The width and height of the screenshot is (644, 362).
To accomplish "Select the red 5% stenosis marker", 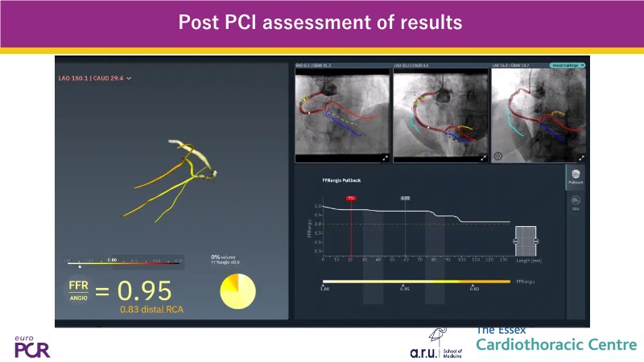I will [350, 197].
